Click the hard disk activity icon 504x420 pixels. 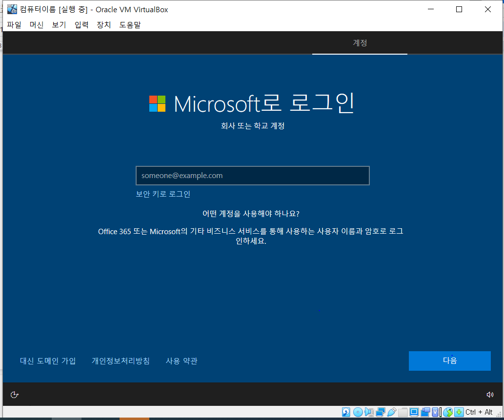click(x=346, y=412)
